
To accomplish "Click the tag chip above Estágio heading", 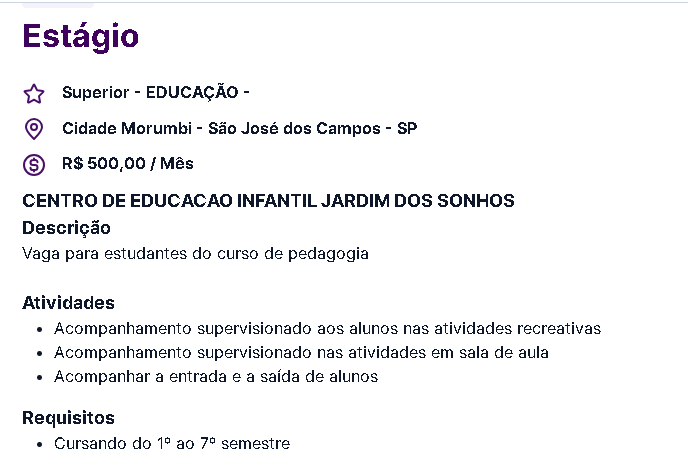I will pos(58,4).
